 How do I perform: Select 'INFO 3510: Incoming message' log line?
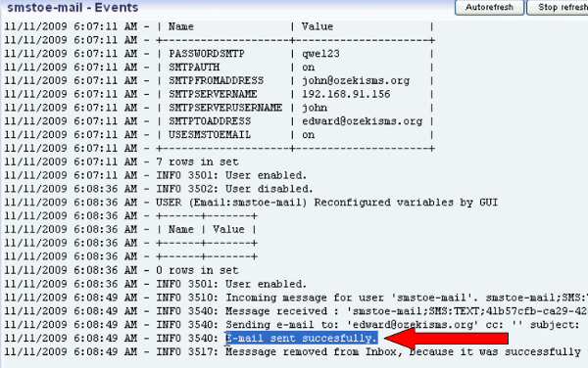[296, 298]
